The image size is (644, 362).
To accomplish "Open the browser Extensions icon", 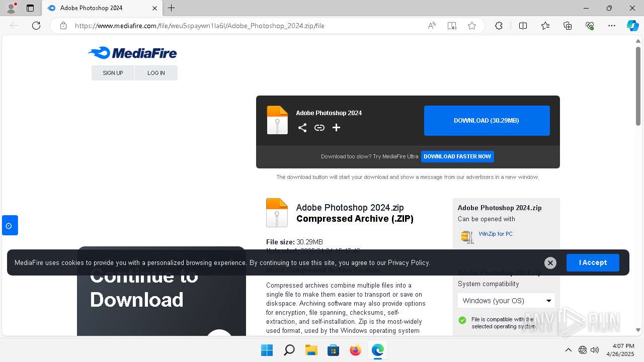I will [499, 26].
